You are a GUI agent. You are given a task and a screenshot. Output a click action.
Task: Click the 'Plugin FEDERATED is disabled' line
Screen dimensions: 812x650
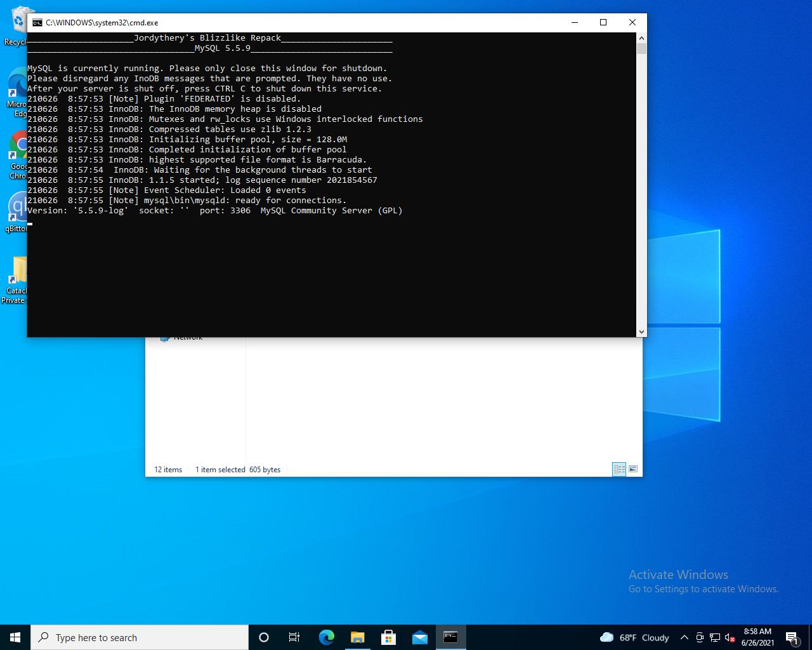click(x=164, y=98)
